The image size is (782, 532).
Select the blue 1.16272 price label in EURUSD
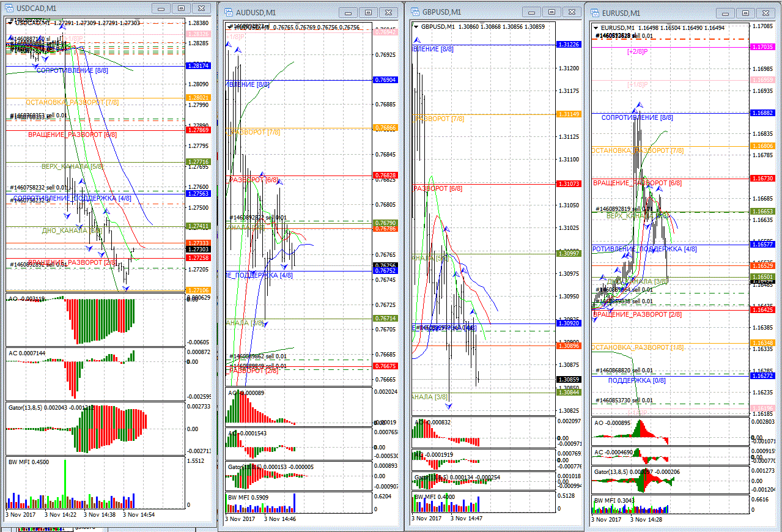[762, 376]
